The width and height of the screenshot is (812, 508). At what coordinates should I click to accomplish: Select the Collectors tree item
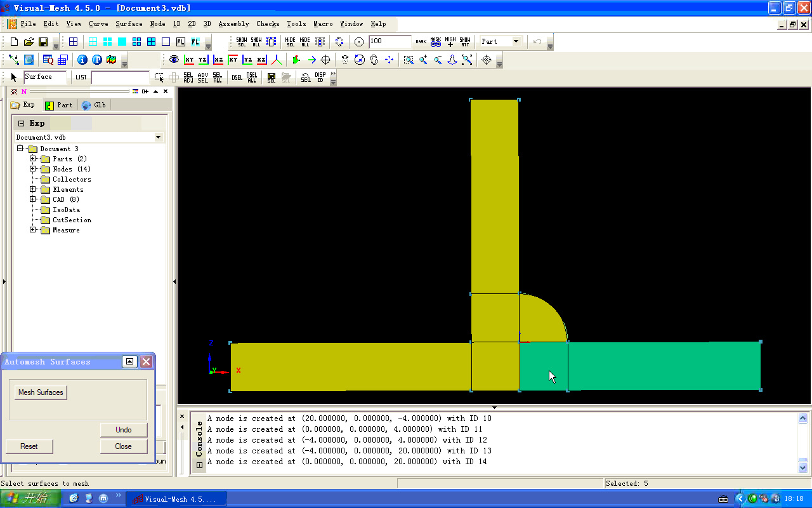(72, 179)
